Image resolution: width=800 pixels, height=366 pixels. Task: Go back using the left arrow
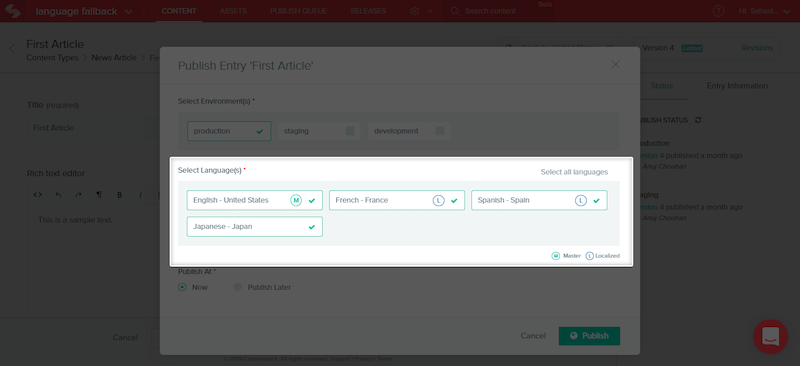(x=12, y=49)
